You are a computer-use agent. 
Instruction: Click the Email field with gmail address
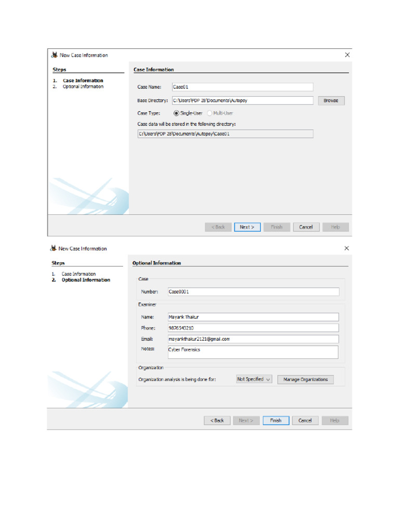pyautogui.click(x=253, y=339)
